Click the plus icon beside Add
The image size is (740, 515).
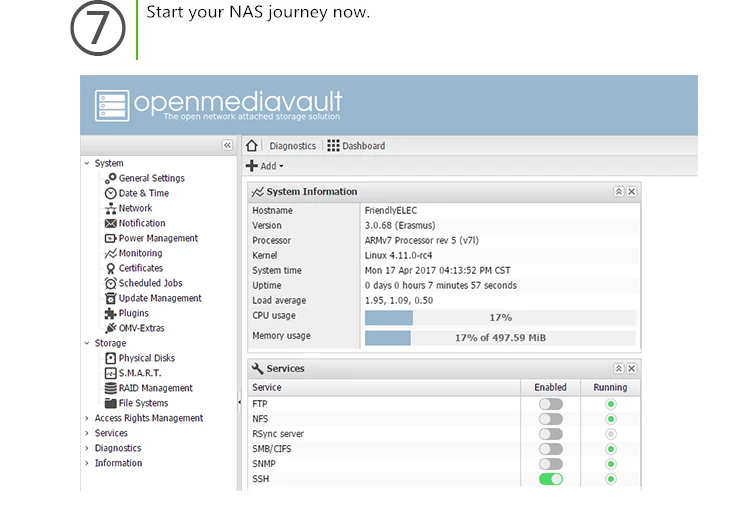click(252, 166)
